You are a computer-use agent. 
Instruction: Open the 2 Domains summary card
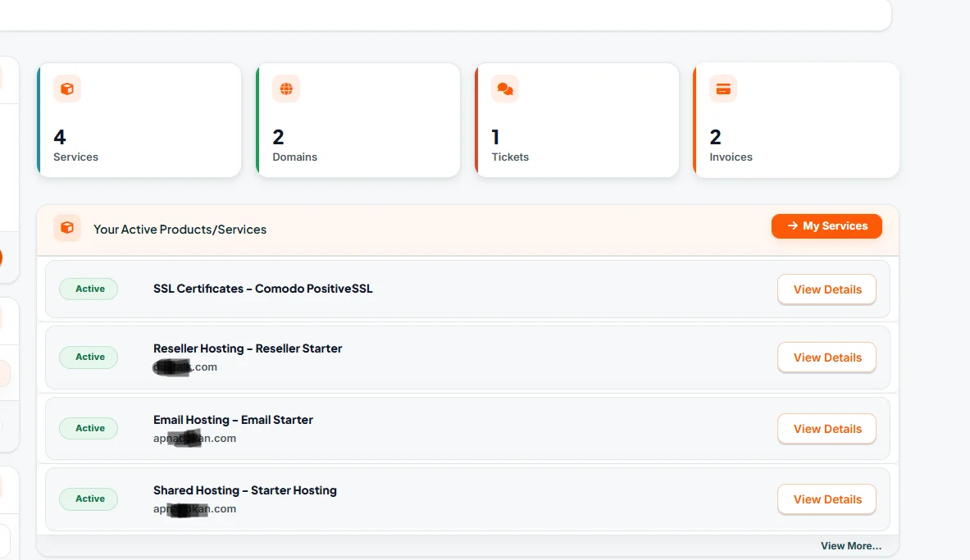(358, 120)
